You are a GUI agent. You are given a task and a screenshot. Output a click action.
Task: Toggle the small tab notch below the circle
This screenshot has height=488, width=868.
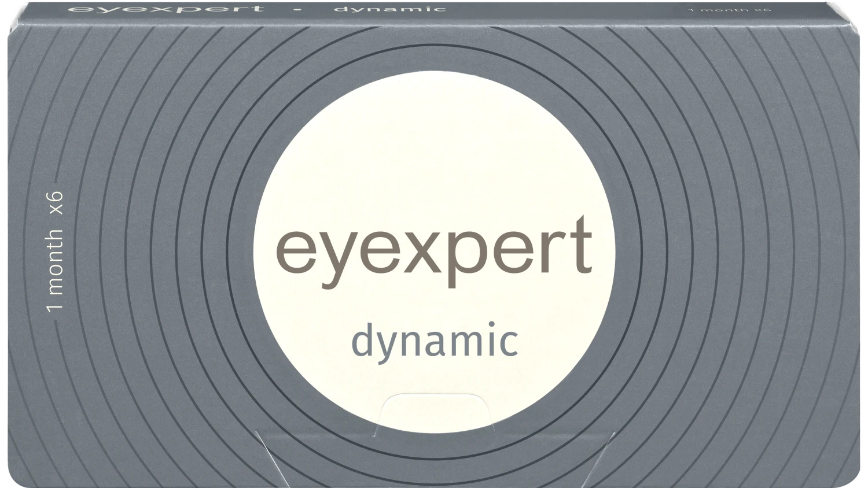(x=437, y=411)
